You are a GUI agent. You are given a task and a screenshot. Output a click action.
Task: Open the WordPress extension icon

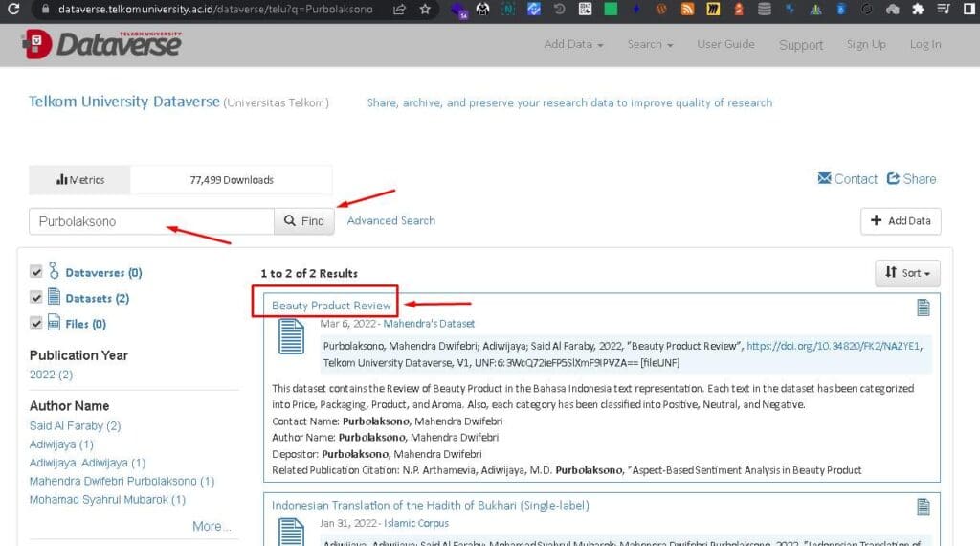tap(661, 9)
